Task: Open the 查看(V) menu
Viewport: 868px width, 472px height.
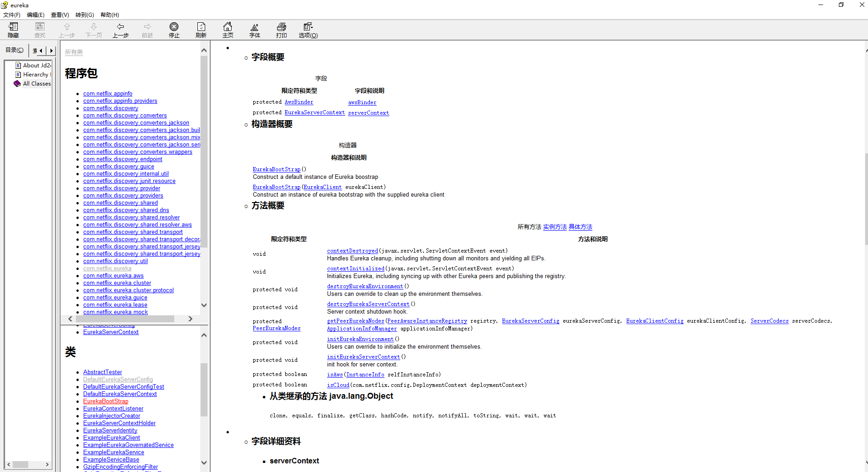Action: (x=60, y=15)
